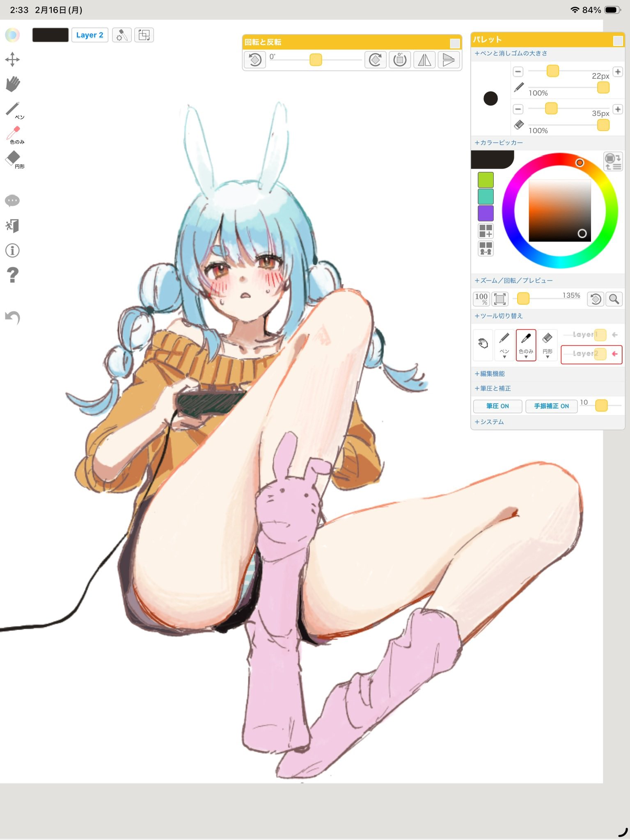Click the magnifier zoom icon in palette

pyautogui.click(x=614, y=299)
